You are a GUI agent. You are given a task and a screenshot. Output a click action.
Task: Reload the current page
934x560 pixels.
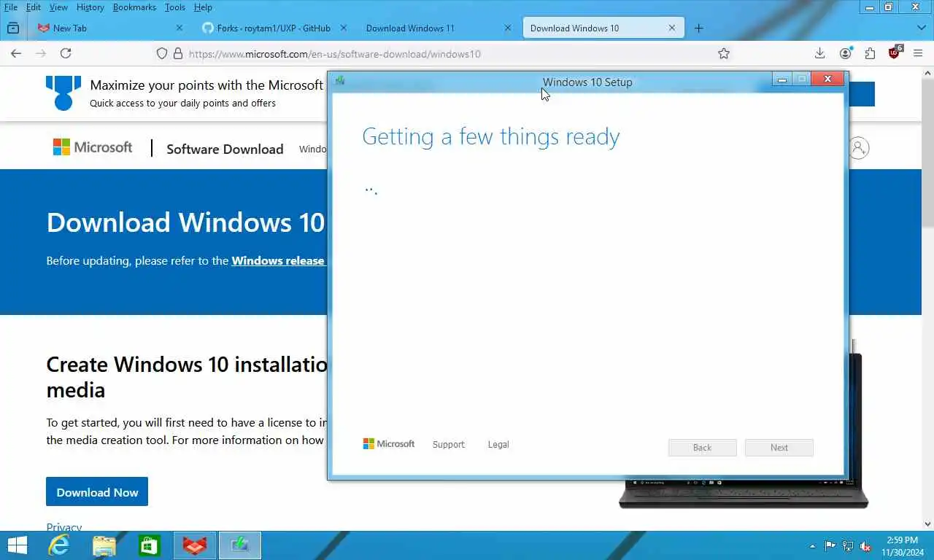coord(66,53)
